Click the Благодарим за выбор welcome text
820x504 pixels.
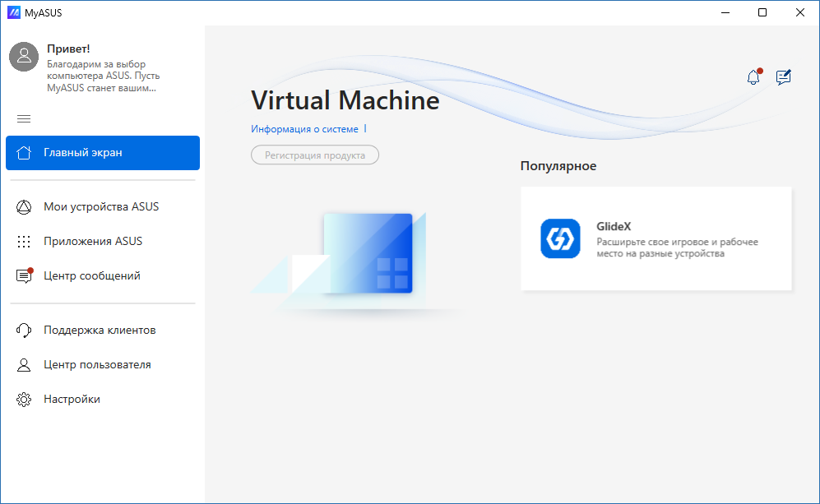point(103,76)
